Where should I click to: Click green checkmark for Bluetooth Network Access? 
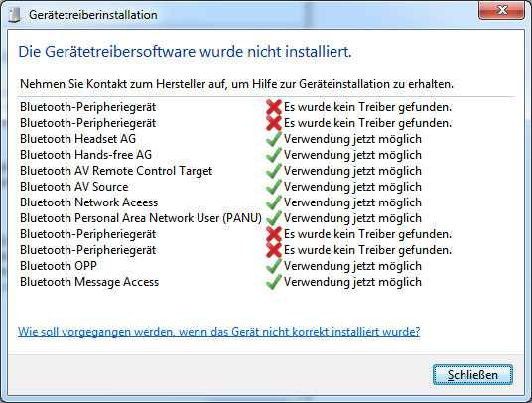[x=274, y=202]
